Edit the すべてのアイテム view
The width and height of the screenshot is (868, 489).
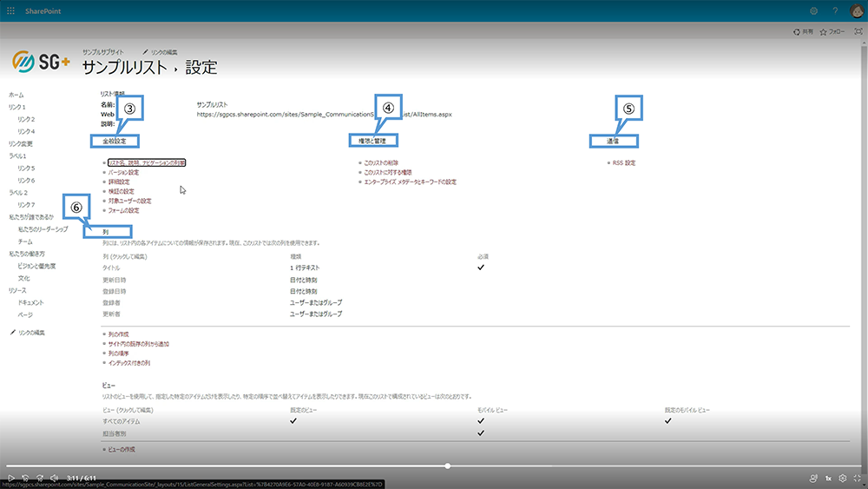(x=122, y=421)
